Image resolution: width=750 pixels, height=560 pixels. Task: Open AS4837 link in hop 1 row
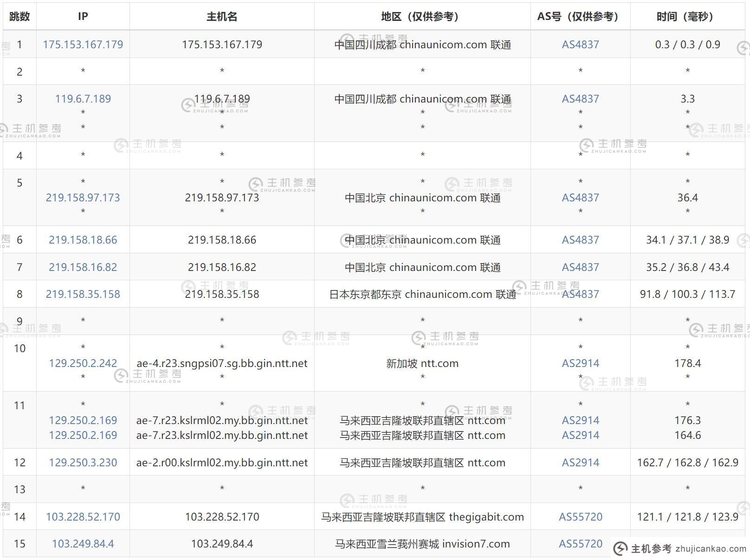pyautogui.click(x=581, y=45)
